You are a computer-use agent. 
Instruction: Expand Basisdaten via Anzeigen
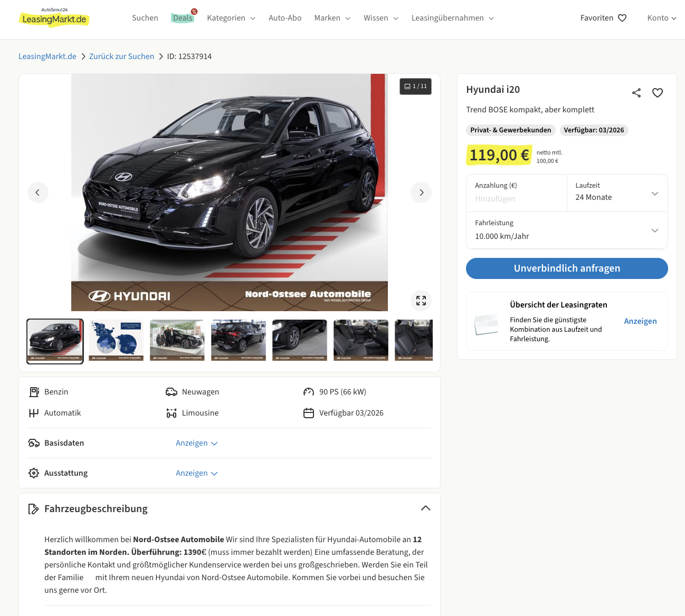click(x=196, y=443)
